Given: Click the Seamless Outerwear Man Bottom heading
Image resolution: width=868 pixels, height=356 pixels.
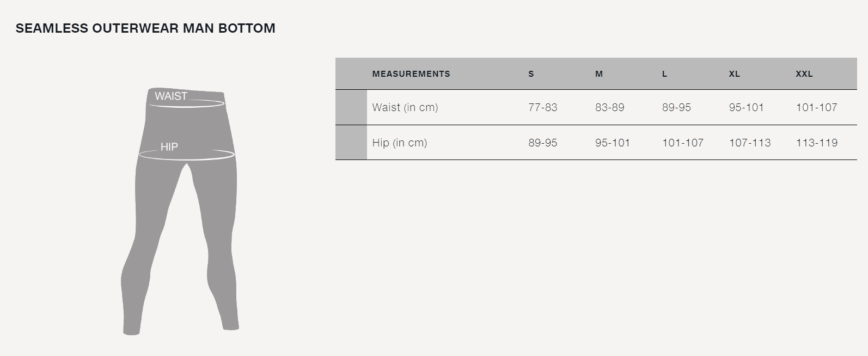Looking at the screenshot, I should tap(145, 28).
